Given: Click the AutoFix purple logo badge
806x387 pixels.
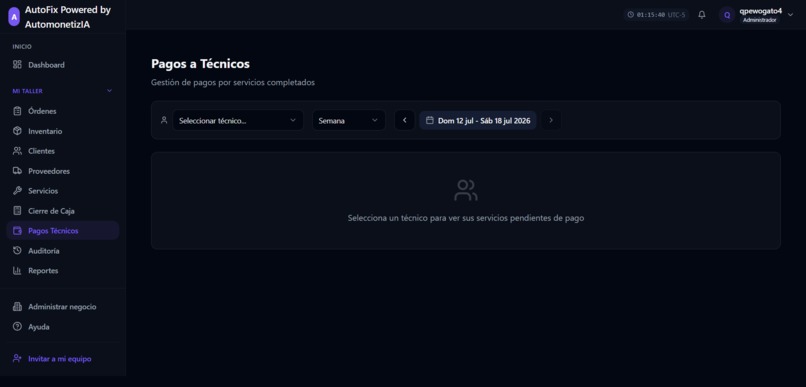Looking at the screenshot, I should (14, 17).
